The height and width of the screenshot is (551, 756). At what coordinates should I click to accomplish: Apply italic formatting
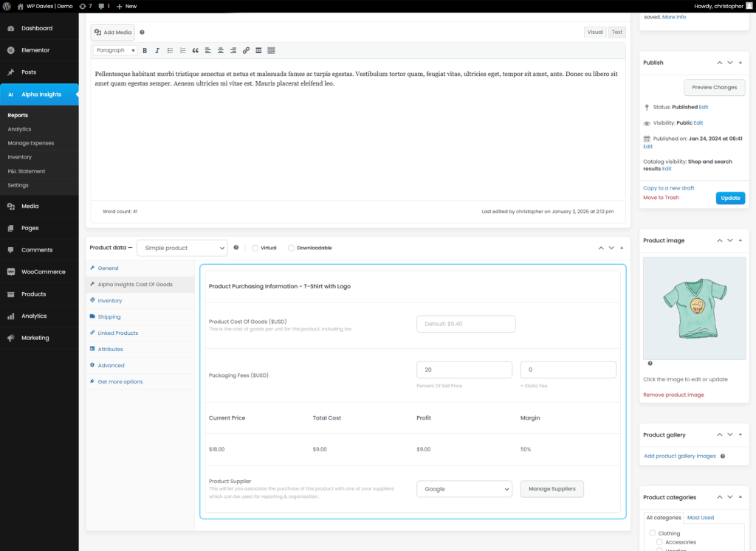tap(157, 50)
